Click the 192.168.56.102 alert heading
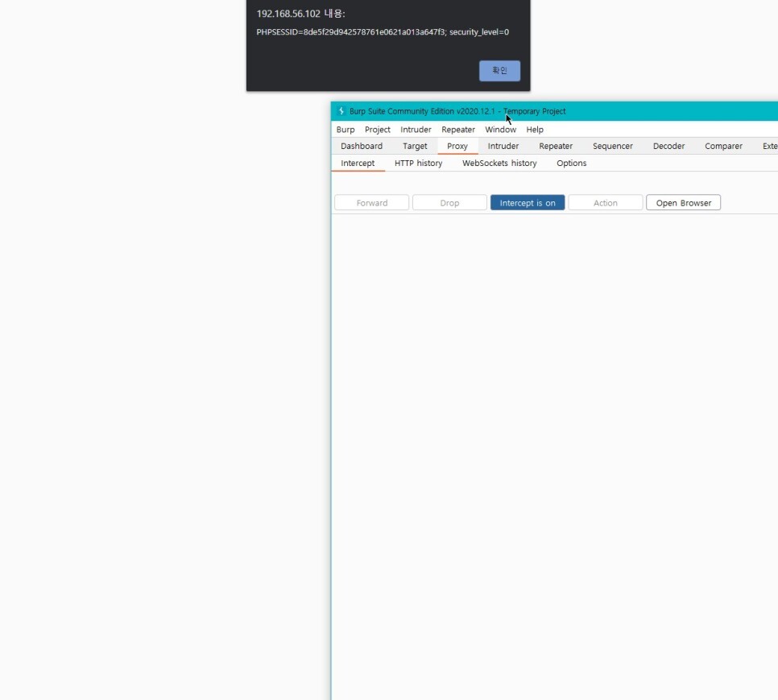The height and width of the screenshot is (700, 778). [x=300, y=14]
